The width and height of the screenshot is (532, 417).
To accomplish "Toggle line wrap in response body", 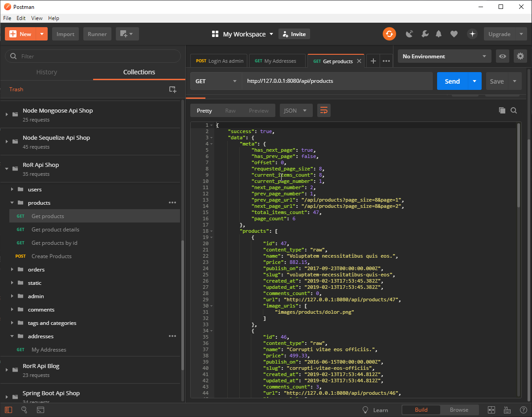I will pyautogui.click(x=323, y=110).
